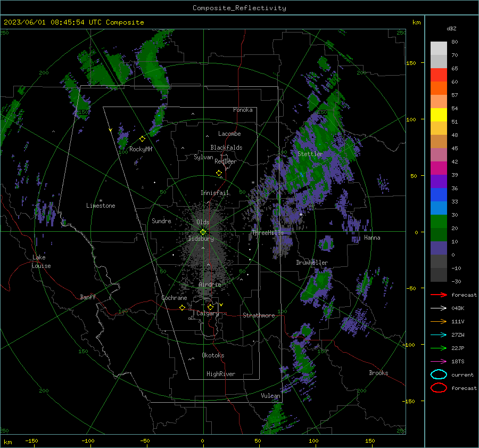The height and width of the screenshot is (448, 479).
Task: Click the Stettler label
Action: pos(310,154)
